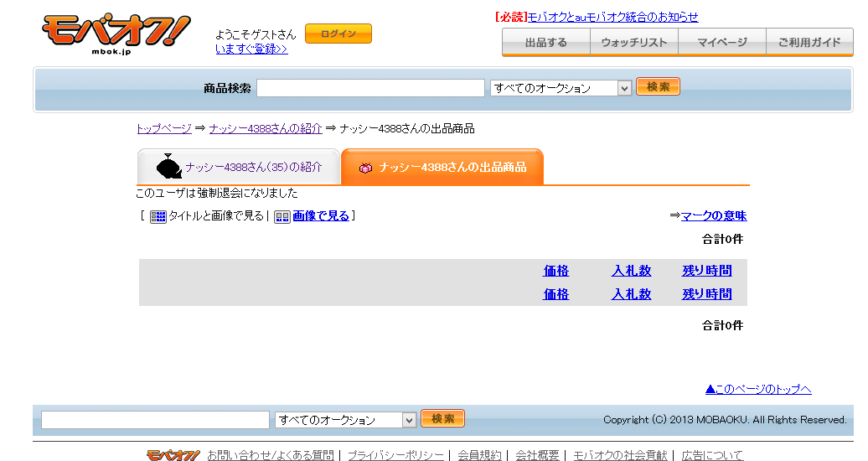This screenshot has width=868, height=461.
Task: Sort by 残り時間 in the first header row
Action: (706, 271)
